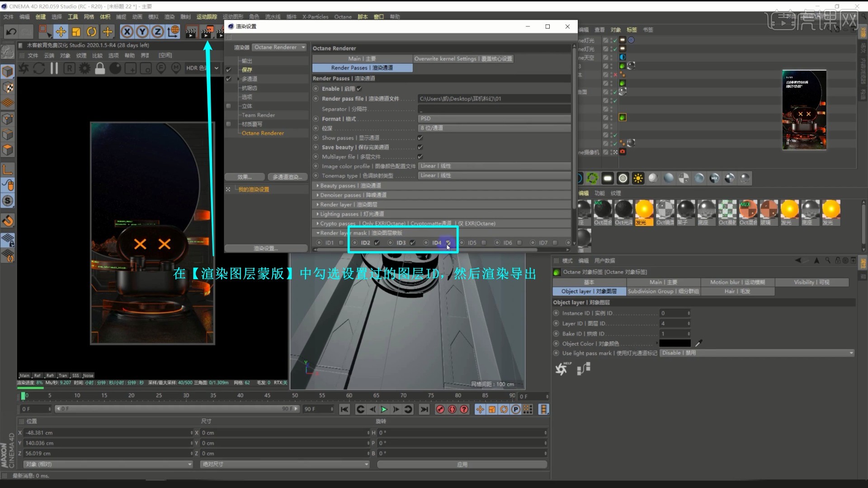Select the Rotate tool icon
This screenshot has height=488, width=868.
point(92,32)
